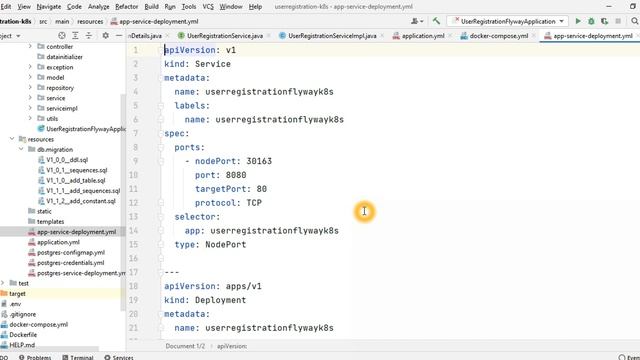Image resolution: width=640 pixels, height=360 pixels.
Task: Open V1_1_0__add_table.sql migration file
Action: 76,180
